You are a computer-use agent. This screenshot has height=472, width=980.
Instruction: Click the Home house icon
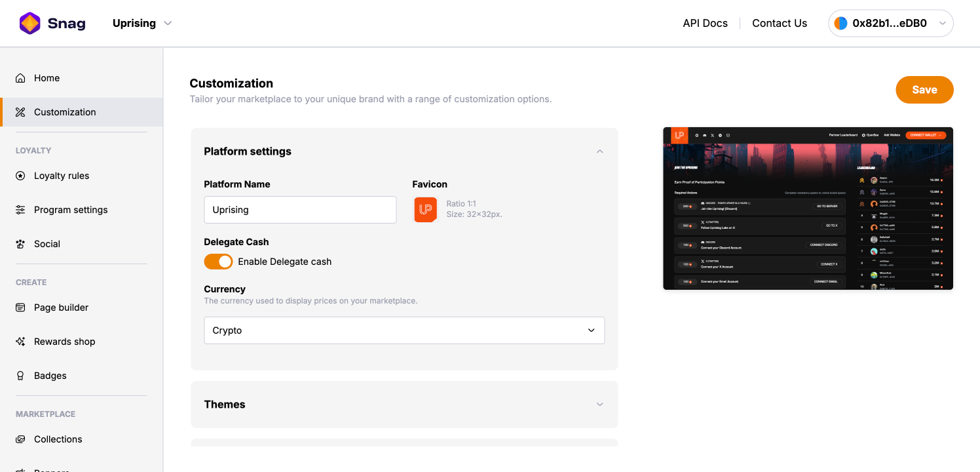(x=20, y=78)
